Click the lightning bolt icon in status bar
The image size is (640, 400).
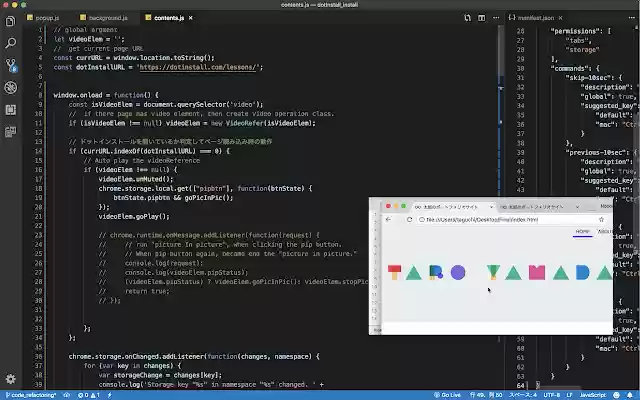click(109, 395)
